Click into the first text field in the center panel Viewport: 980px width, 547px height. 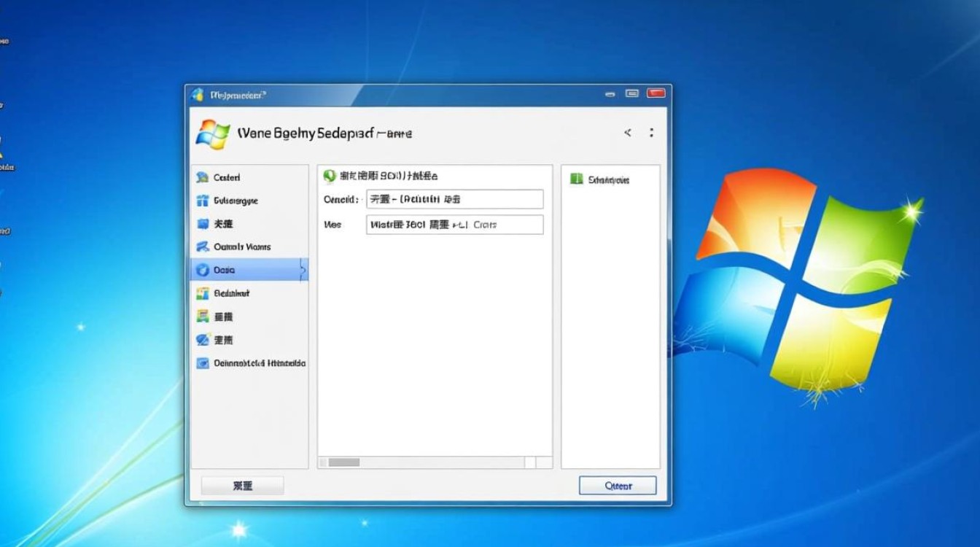pos(454,199)
